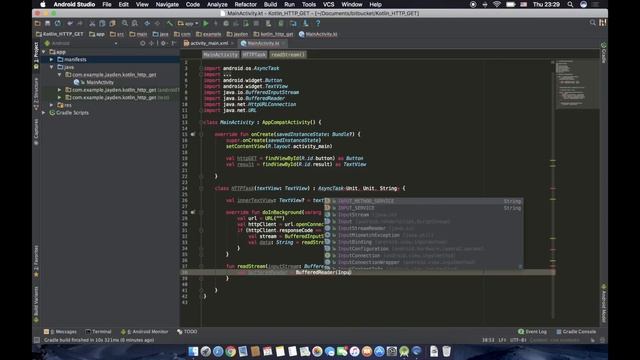Click the UTF-8 encoding in status bar
The width and height of the screenshot is (640, 360).
518,340
